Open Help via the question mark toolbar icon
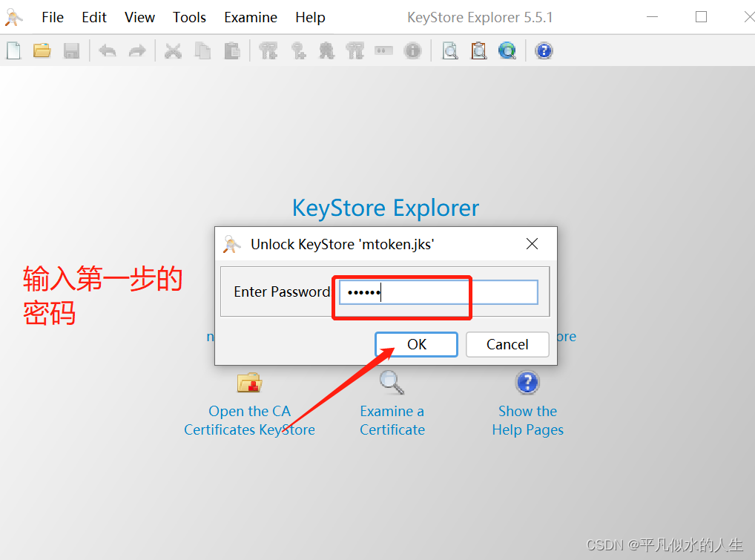Screen dimensions: 755x560 pyautogui.click(x=544, y=50)
